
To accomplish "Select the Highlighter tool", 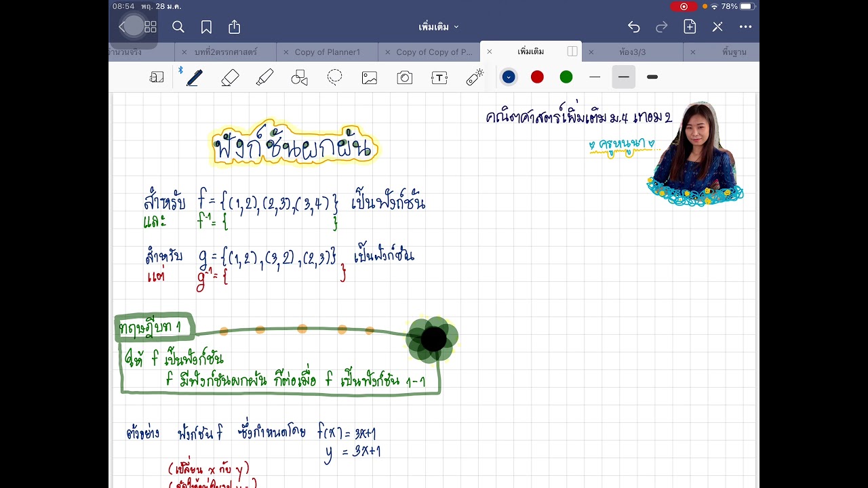I will coord(264,77).
